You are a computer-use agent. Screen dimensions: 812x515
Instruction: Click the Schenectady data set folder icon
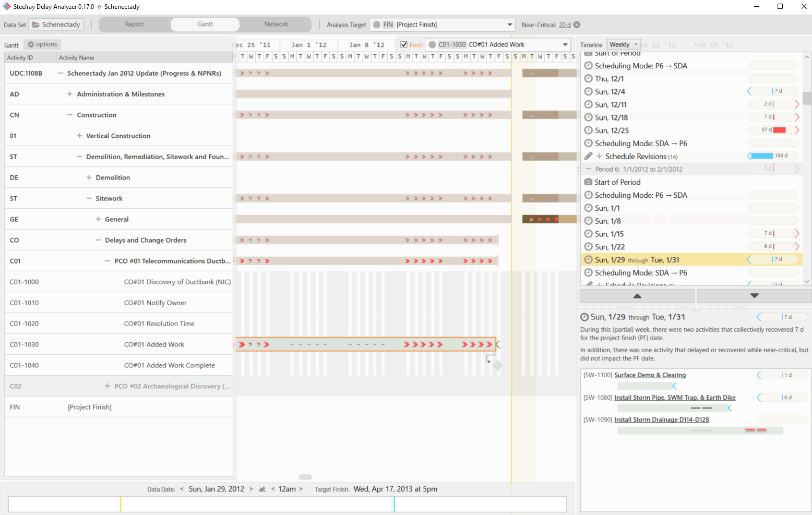[36, 25]
